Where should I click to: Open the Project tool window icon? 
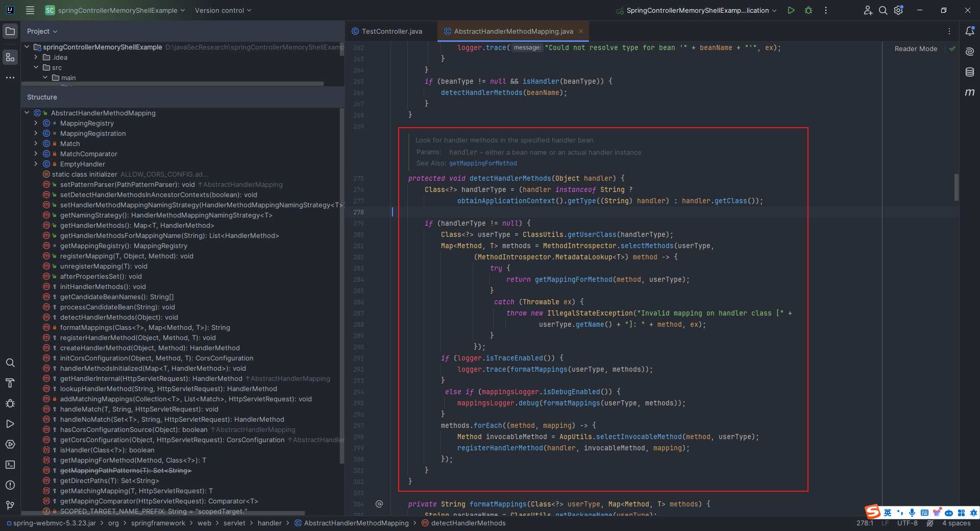[x=10, y=31]
